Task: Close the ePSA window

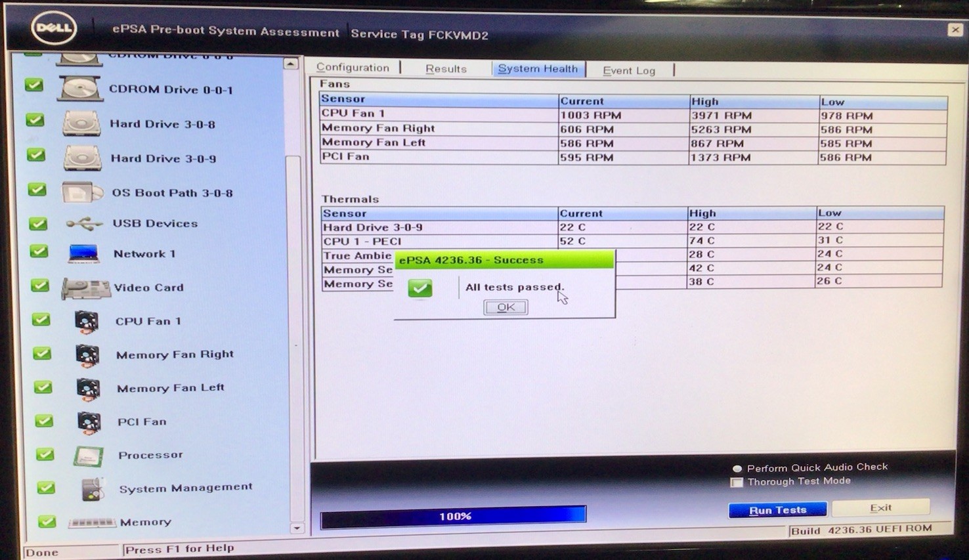Action: (955, 30)
